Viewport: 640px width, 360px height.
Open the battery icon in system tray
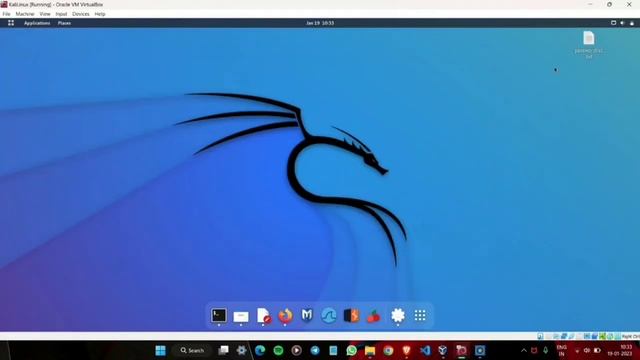pyautogui.click(x=597, y=351)
